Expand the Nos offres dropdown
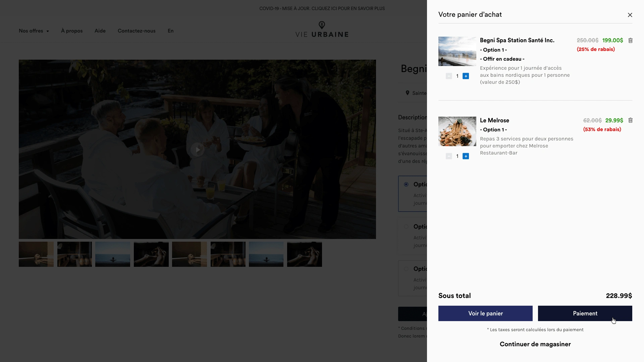Image resolution: width=644 pixels, height=362 pixels. (34, 31)
